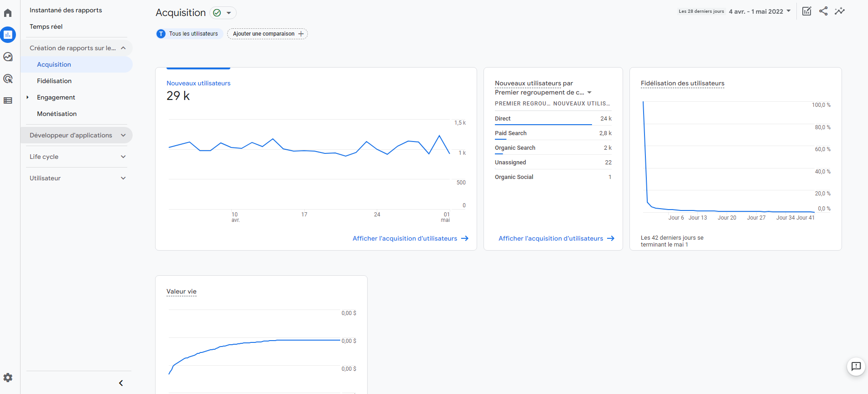Click PREMIER REGROU… column header
868x394 pixels.
point(522,104)
